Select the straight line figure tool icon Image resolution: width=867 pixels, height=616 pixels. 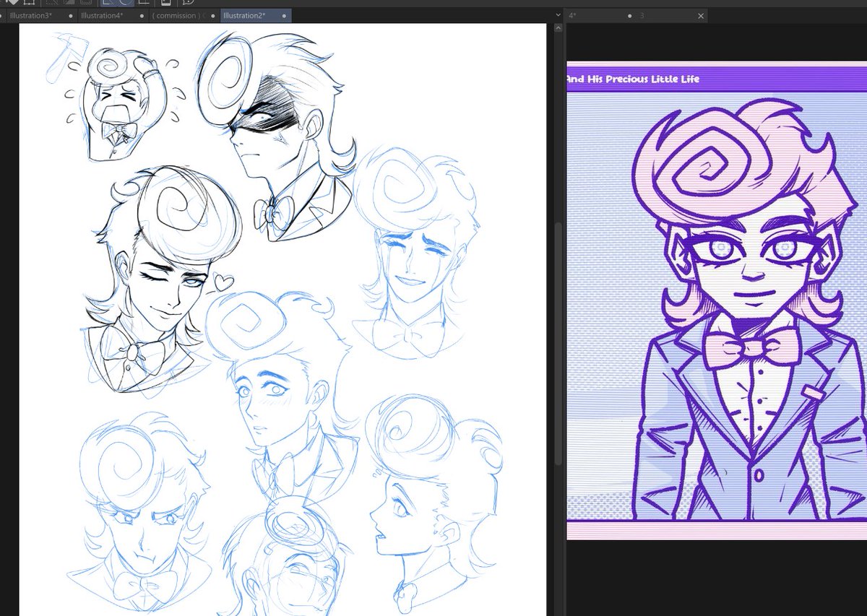[x=108, y=4]
